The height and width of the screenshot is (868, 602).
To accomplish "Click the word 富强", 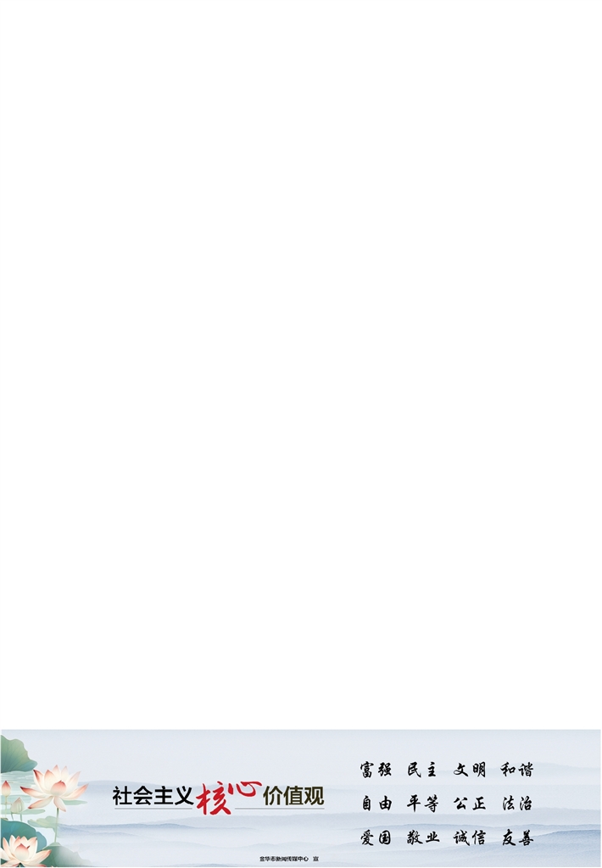I will coord(376,770).
